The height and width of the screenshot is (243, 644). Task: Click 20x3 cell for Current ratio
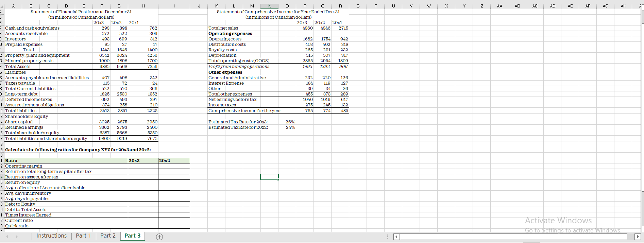coord(143,221)
